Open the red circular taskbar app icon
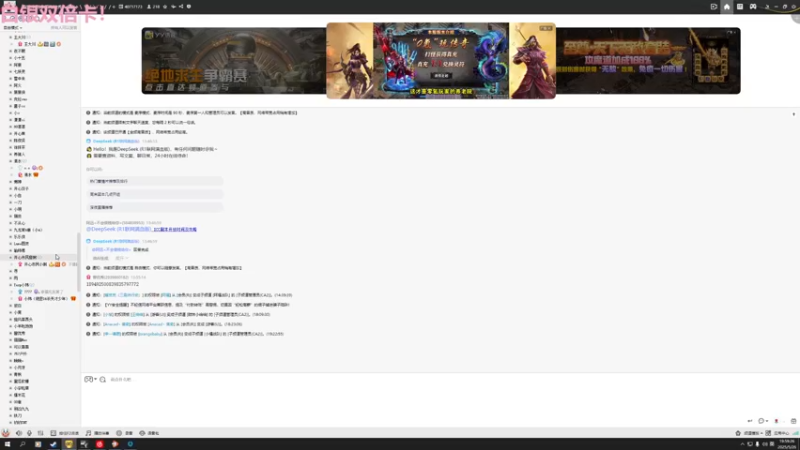The height and width of the screenshot is (450, 800). pos(99,444)
